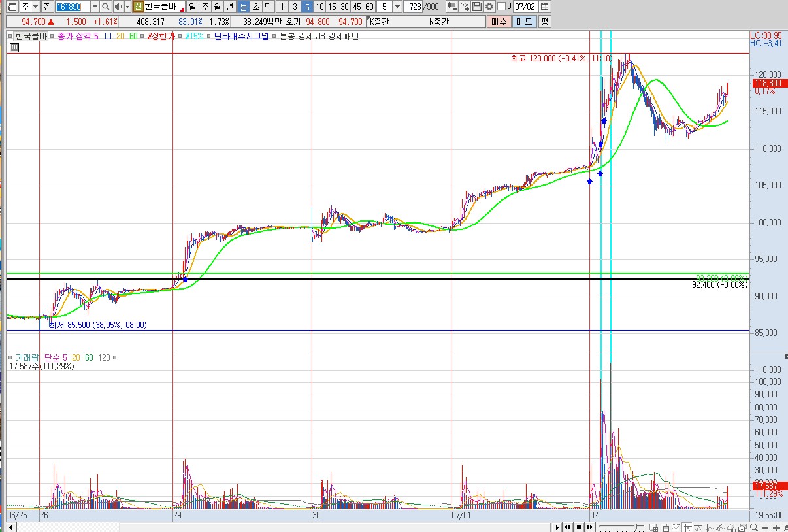Open the interval value 5 dropdown arrow

point(397,7)
